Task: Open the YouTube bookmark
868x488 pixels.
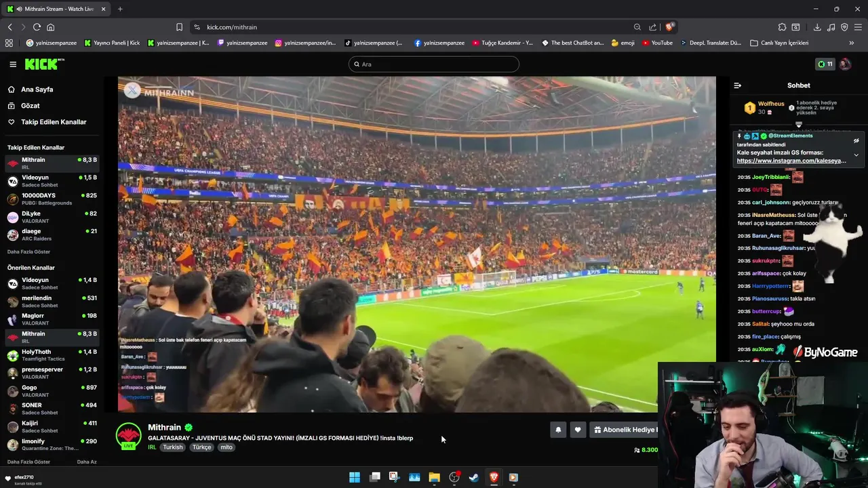Action: point(658,43)
